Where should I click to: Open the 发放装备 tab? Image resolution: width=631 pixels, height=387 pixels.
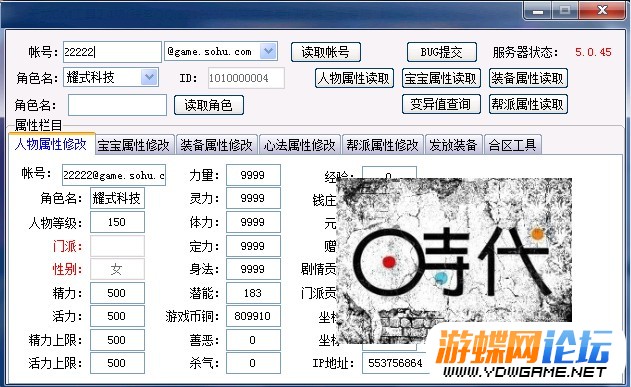click(453, 145)
